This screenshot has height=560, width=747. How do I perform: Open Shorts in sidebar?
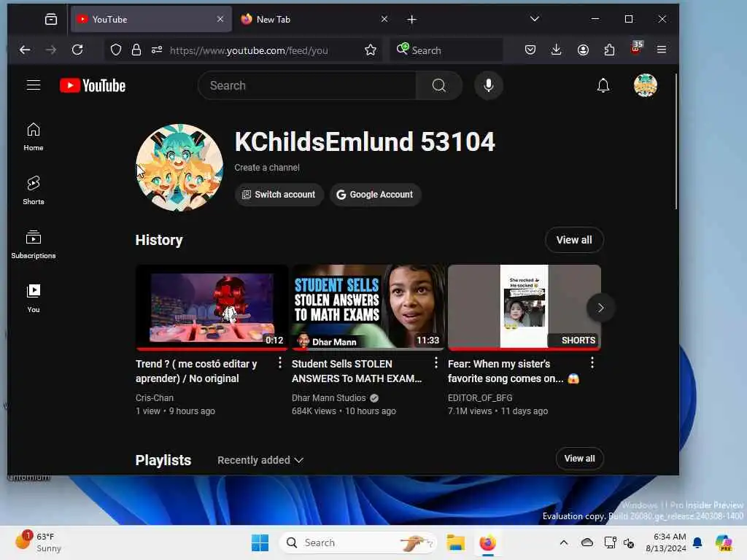[x=34, y=190]
